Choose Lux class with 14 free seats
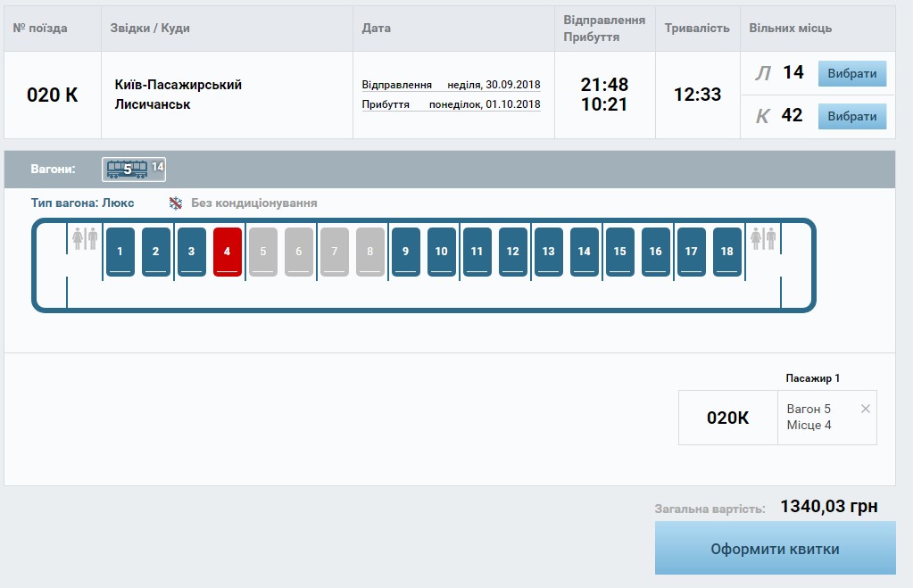Viewport: 913px width, 588px height. (x=851, y=74)
